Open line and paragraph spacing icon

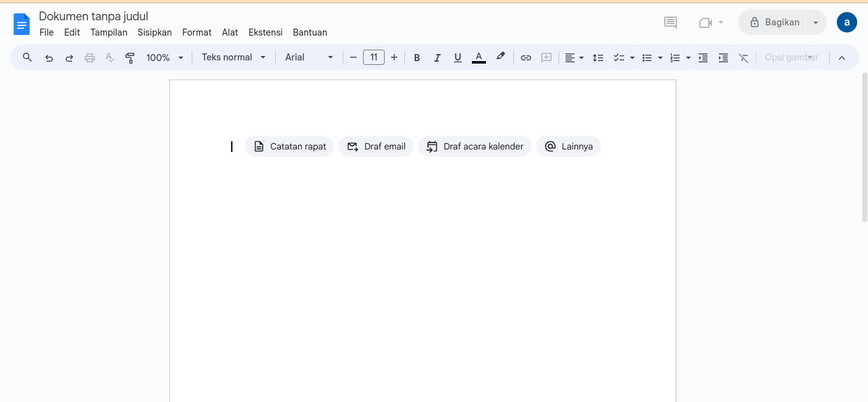tap(598, 58)
